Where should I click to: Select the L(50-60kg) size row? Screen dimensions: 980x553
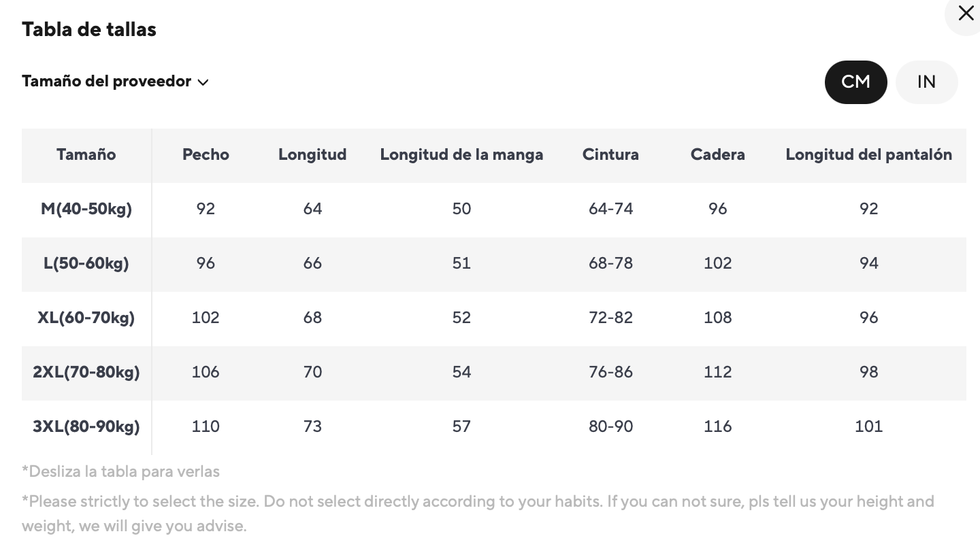point(86,263)
